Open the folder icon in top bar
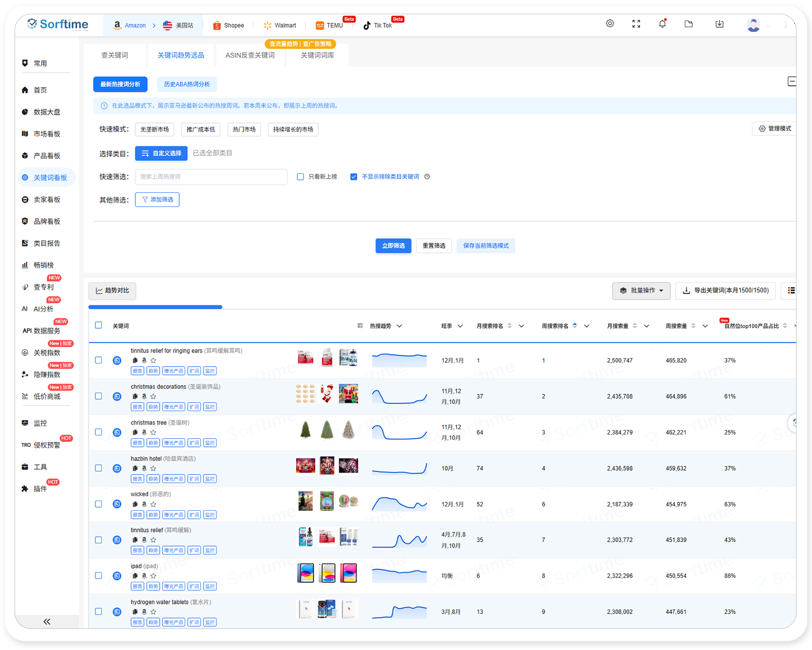 pos(689,24)
